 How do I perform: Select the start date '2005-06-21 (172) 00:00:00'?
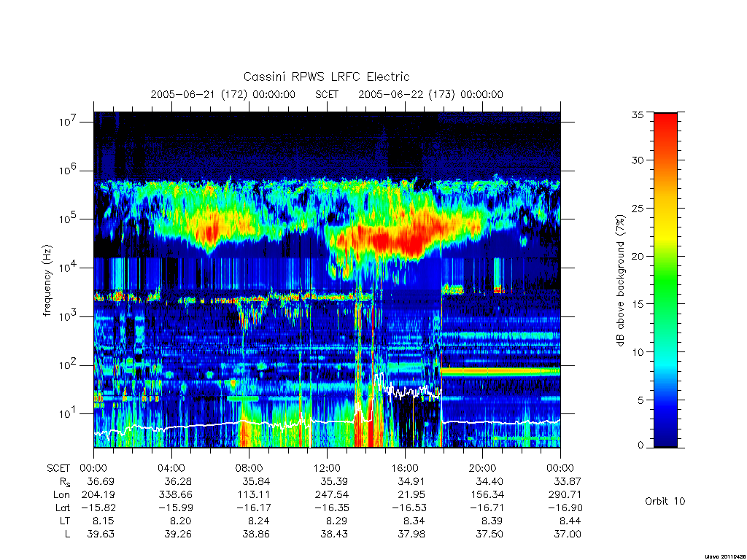(223, 94)
